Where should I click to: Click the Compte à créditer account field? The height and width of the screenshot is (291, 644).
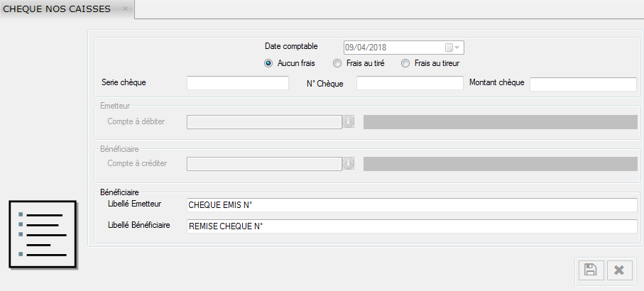(x=263, y=163)
